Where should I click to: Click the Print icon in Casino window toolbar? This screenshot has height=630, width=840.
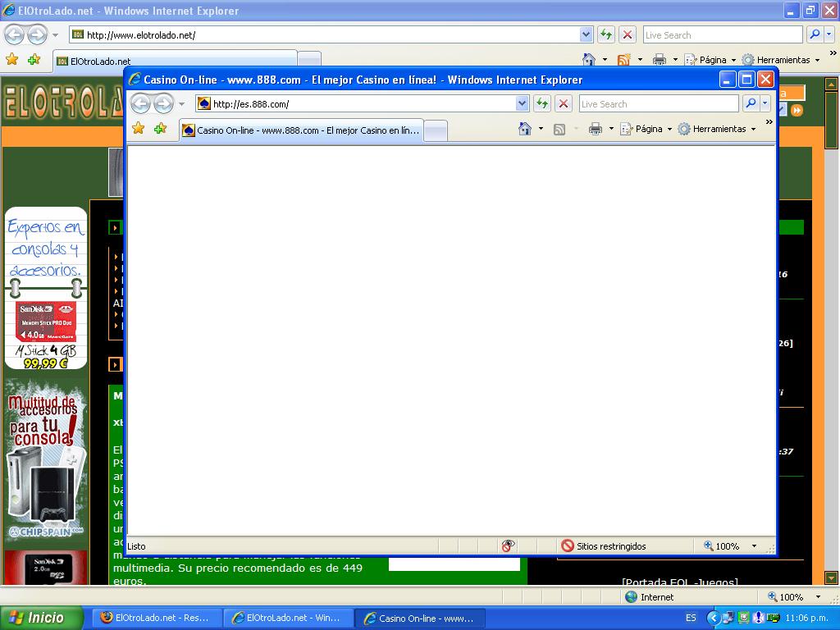596,129
